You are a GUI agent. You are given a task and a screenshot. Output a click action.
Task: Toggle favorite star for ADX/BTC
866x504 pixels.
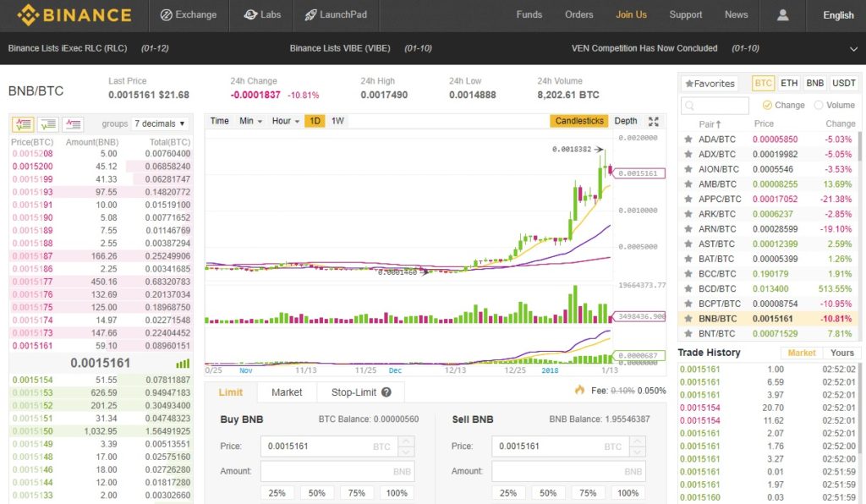pos(688,154)
